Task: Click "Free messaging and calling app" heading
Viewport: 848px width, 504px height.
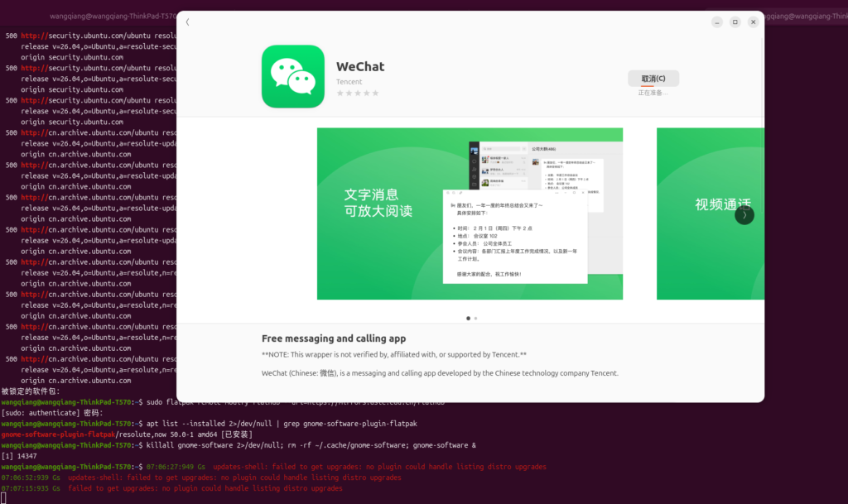Action: [334, 338]
